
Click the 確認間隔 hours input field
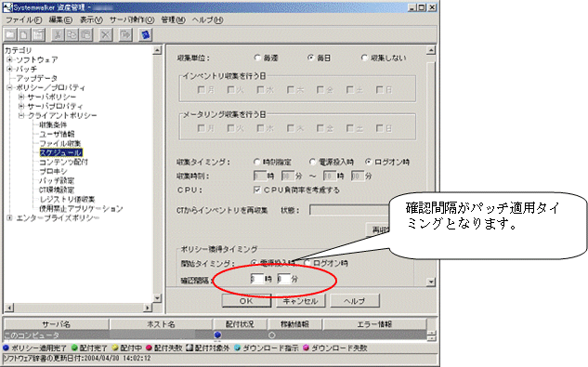[x=257, y=279]
